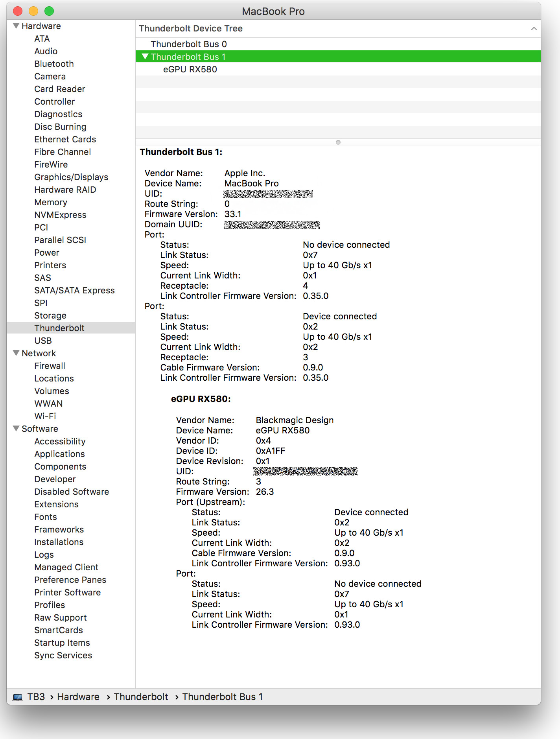Collapse the Hardware section triangle
This screenshot has width=560, height=739.
16,26
